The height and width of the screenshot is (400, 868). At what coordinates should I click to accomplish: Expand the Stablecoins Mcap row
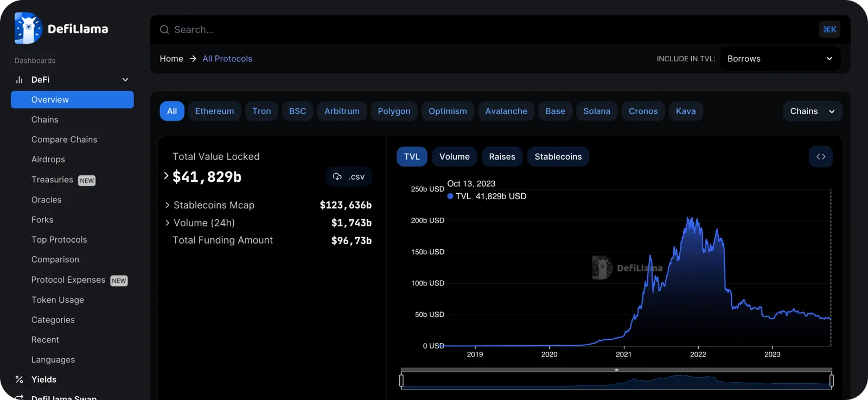pyautogui.click(x=269, y=205)
